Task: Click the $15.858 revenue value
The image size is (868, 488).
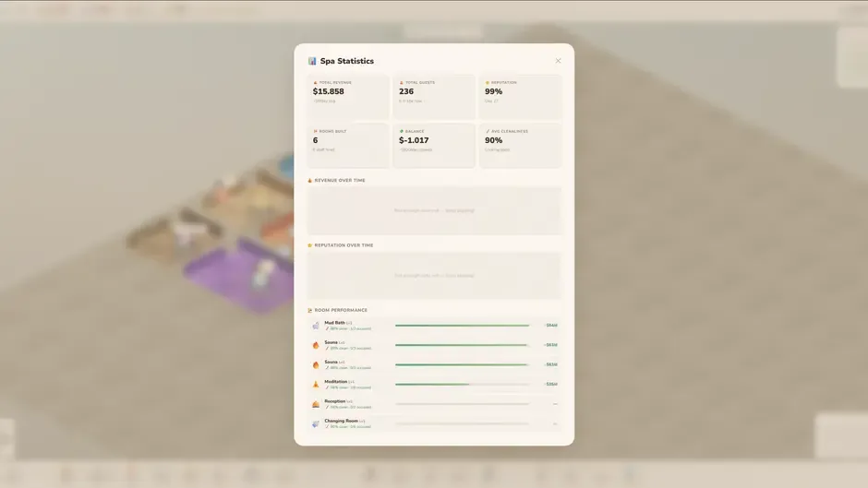Action: point(328,91)
